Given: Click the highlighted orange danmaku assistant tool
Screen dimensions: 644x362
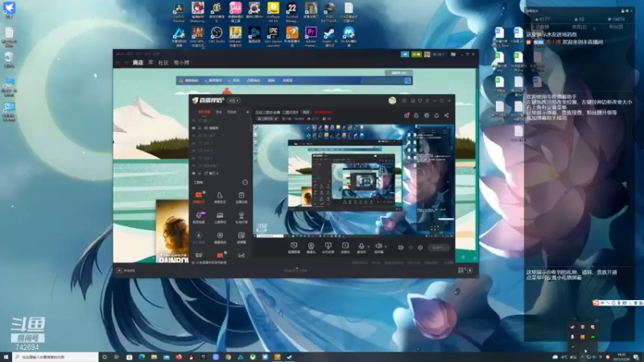Looking at the screenshot, I should 199,196.
